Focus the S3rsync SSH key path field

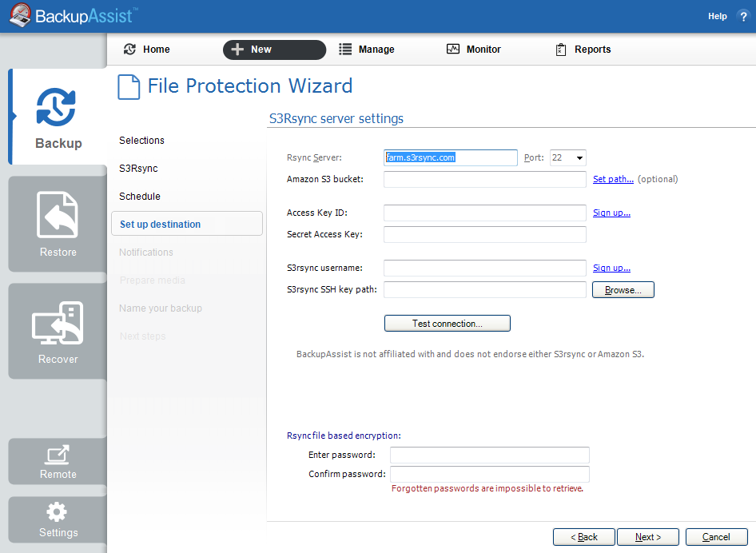pyautogui.click(x=485, y=290)
